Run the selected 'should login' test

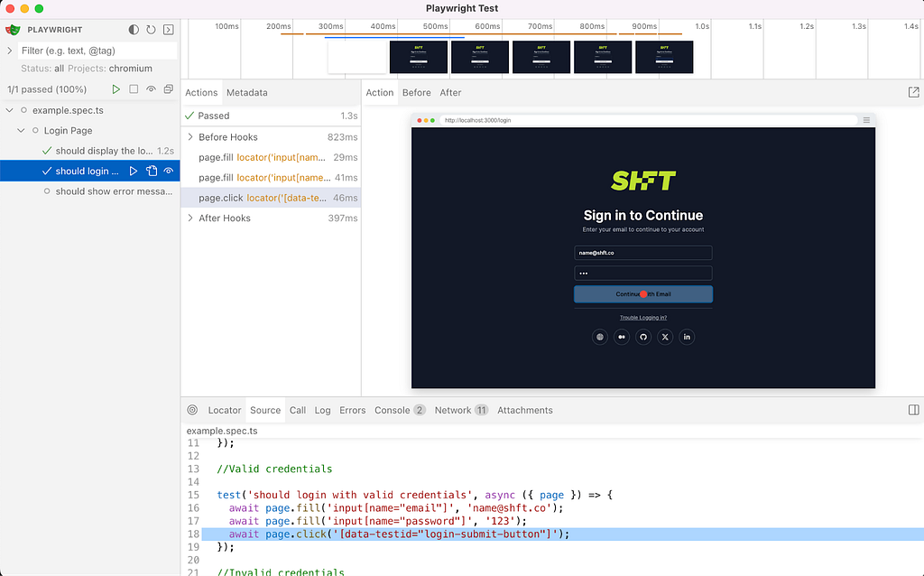point(134,171)
